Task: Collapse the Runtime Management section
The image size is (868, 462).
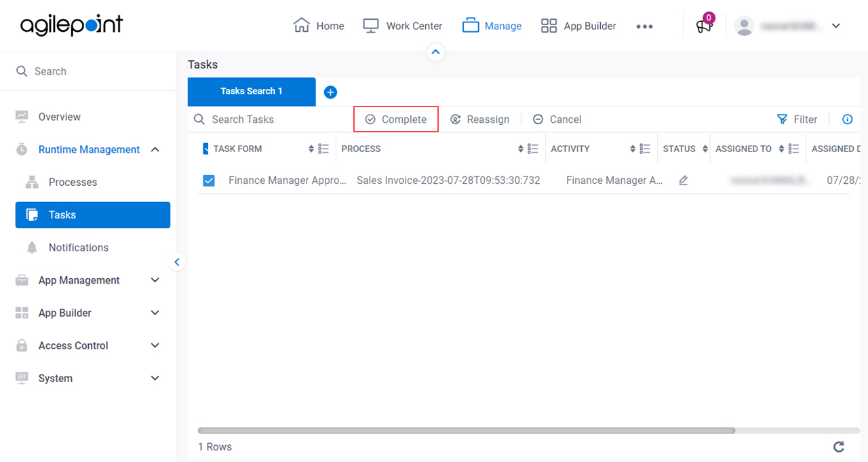Action: [155, 149]
